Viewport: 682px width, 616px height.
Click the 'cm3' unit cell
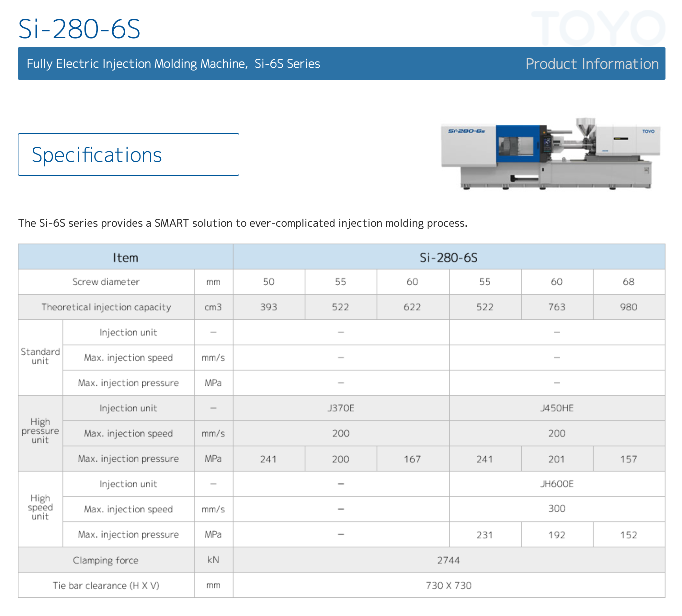213,307
